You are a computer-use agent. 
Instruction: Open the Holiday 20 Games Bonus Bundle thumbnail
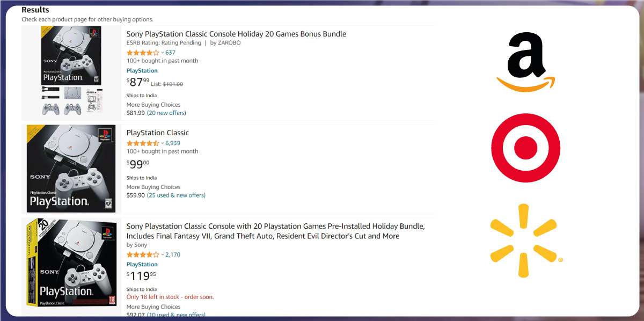tap(71, 72)
